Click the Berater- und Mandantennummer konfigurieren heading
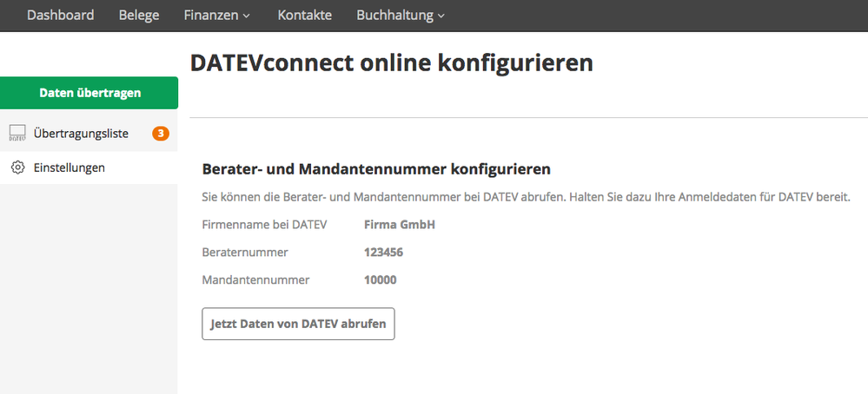 [x=376, y=169]
